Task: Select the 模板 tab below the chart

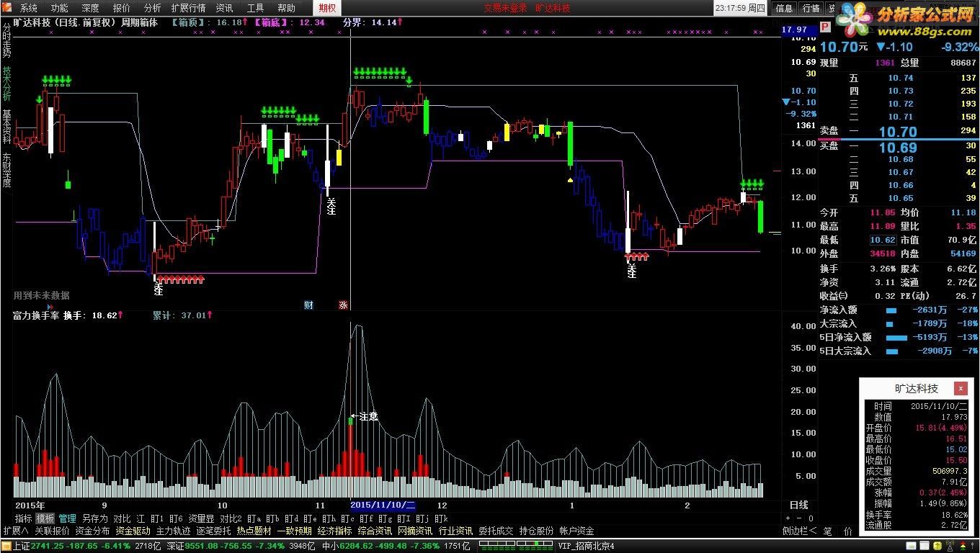Action: [45, 518]
